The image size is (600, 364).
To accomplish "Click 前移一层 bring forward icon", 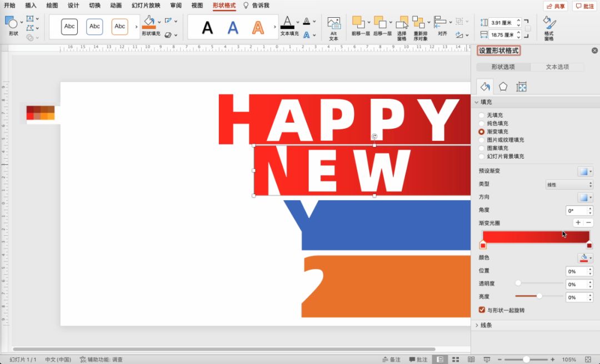I will [x=358, y=22].
